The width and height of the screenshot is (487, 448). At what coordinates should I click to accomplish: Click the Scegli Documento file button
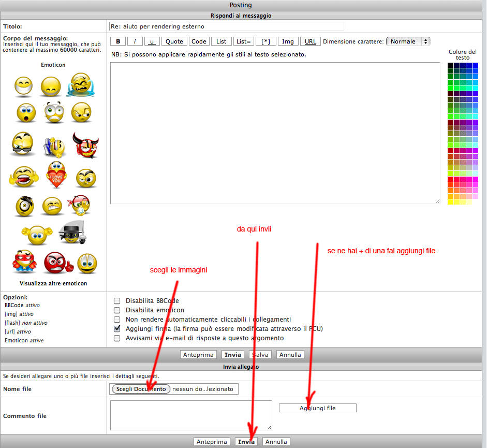click(141, 389)
